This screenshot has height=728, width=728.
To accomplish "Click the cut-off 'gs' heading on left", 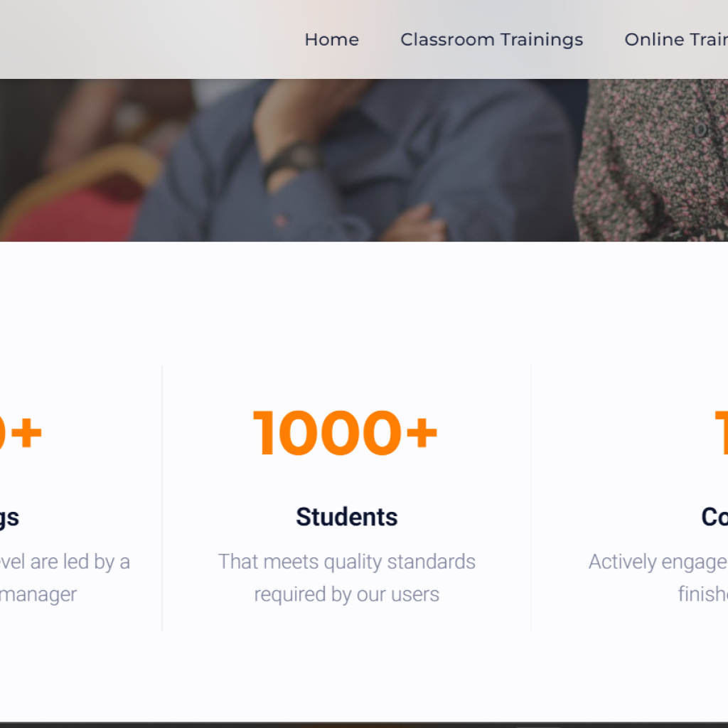I will 9,518.
